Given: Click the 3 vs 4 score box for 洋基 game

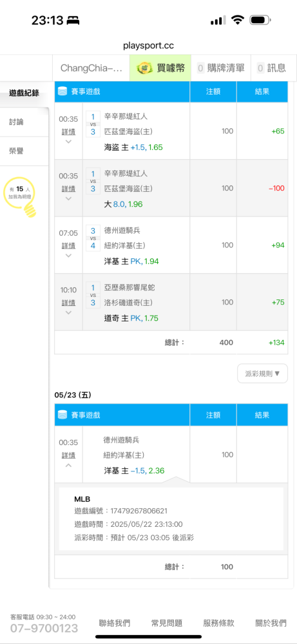Looking at the screenshot, I should pos(93,238).
